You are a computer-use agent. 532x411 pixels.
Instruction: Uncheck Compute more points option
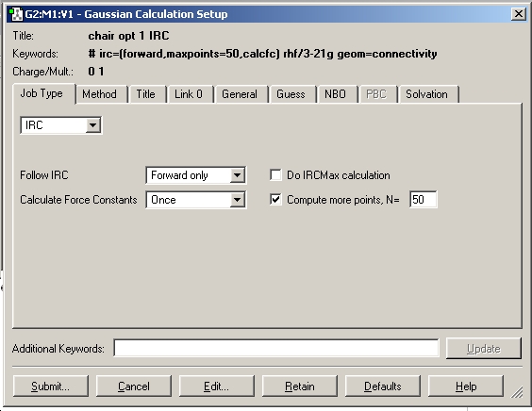275,200
